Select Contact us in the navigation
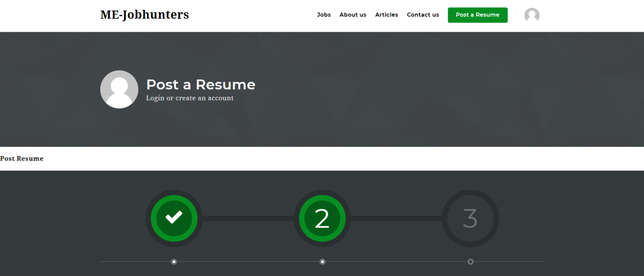The height and width of the screenshot is (276, 644). coord(423,15)
